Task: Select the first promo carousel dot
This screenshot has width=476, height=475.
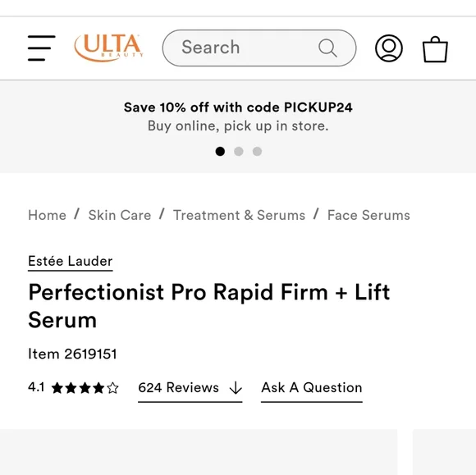Action: coord(220,151)
